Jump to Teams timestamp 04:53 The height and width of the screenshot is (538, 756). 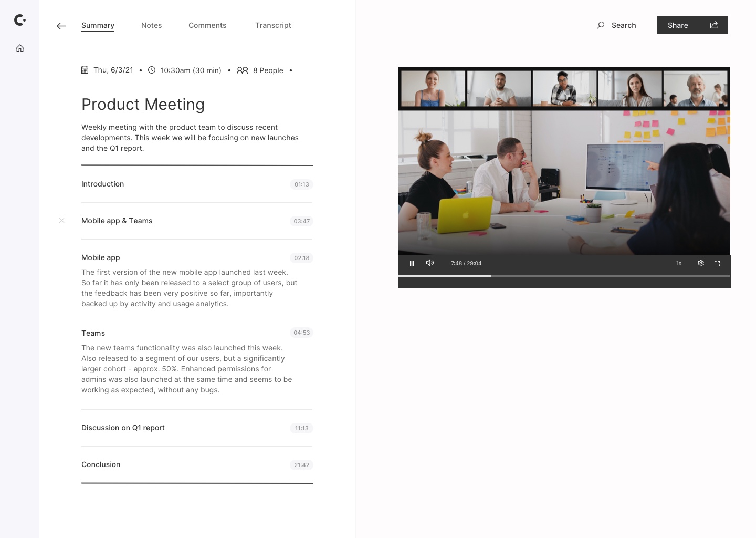pyautogui.click(x=302, y=333)
